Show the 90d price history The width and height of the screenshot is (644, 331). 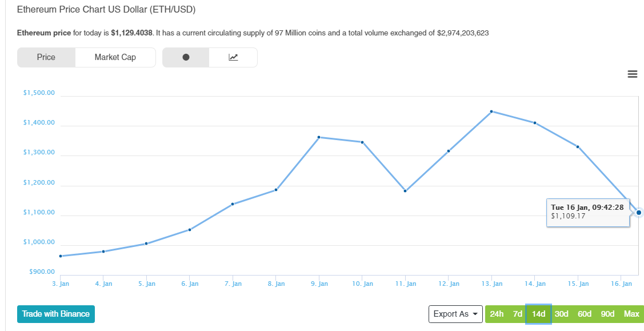[607, 314]
